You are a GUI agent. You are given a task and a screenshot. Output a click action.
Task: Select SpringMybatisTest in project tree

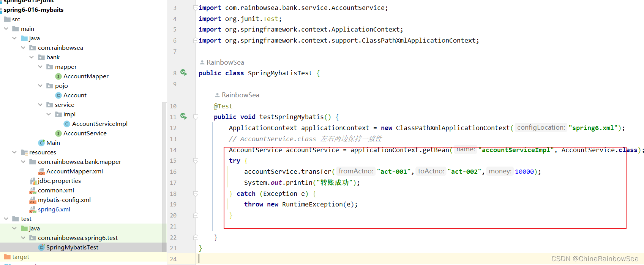(x=72, y=247)
